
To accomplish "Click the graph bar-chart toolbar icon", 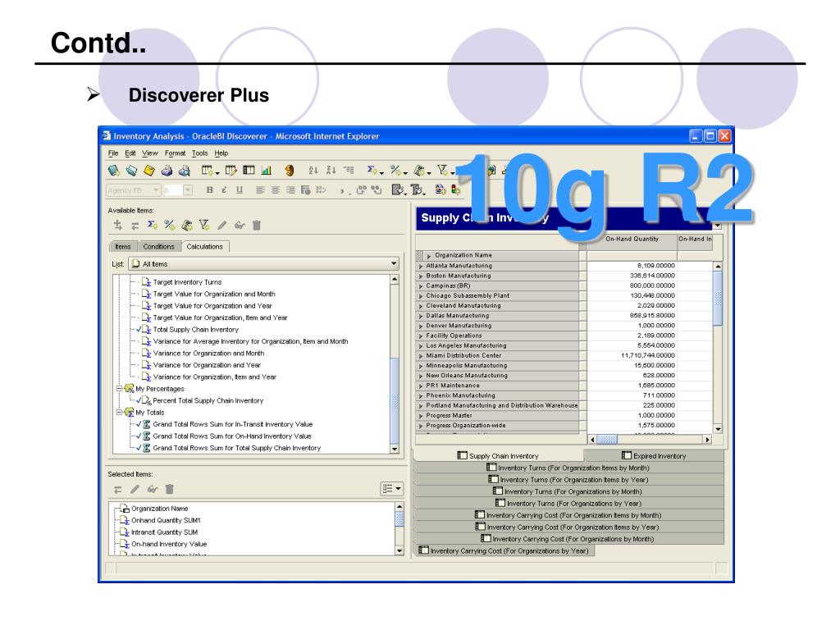I will point(267,171).
